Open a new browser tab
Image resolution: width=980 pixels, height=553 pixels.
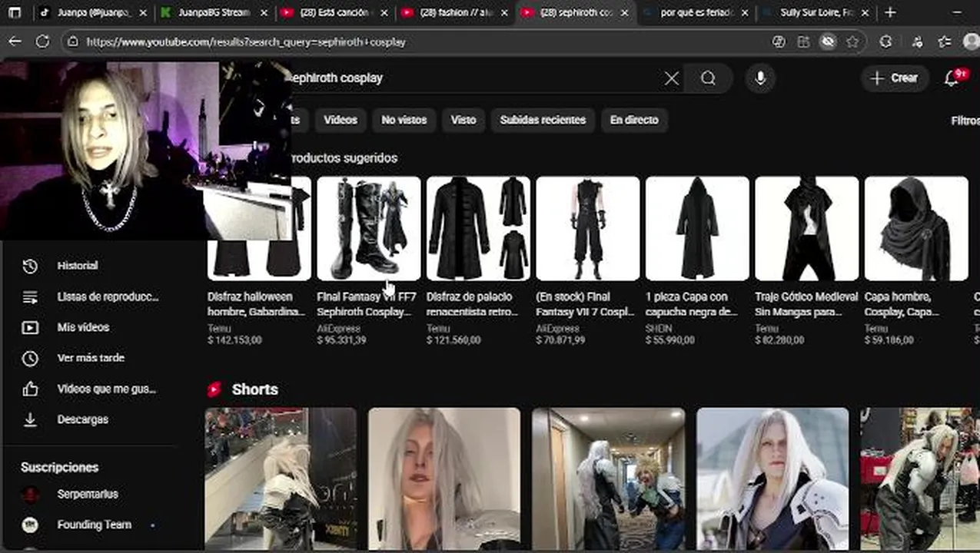[x=890, y=12]
